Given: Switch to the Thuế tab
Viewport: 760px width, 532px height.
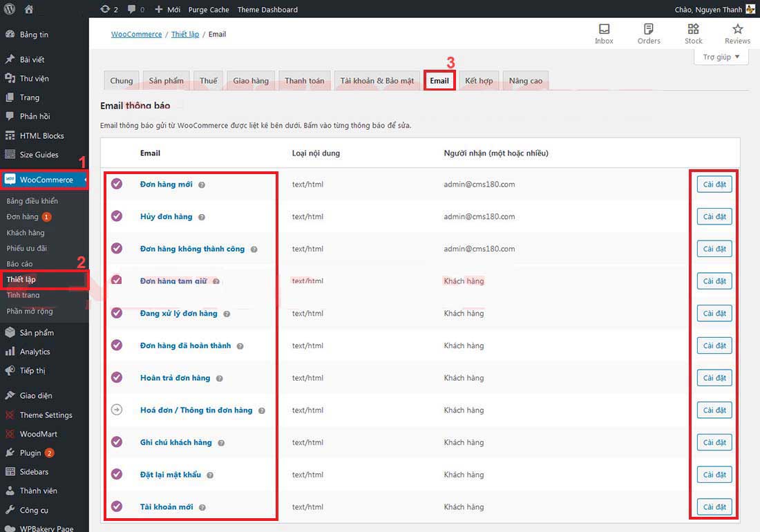Looking at the screenshot, I should (x=209, y=80).
